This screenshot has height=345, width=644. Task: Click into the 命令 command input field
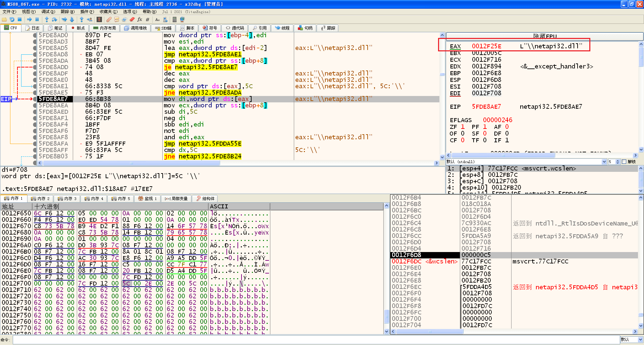(x=316, y=340)
